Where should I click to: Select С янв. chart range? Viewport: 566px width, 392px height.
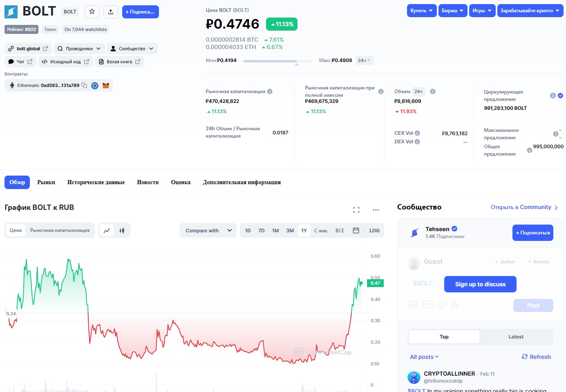point(321,230)
